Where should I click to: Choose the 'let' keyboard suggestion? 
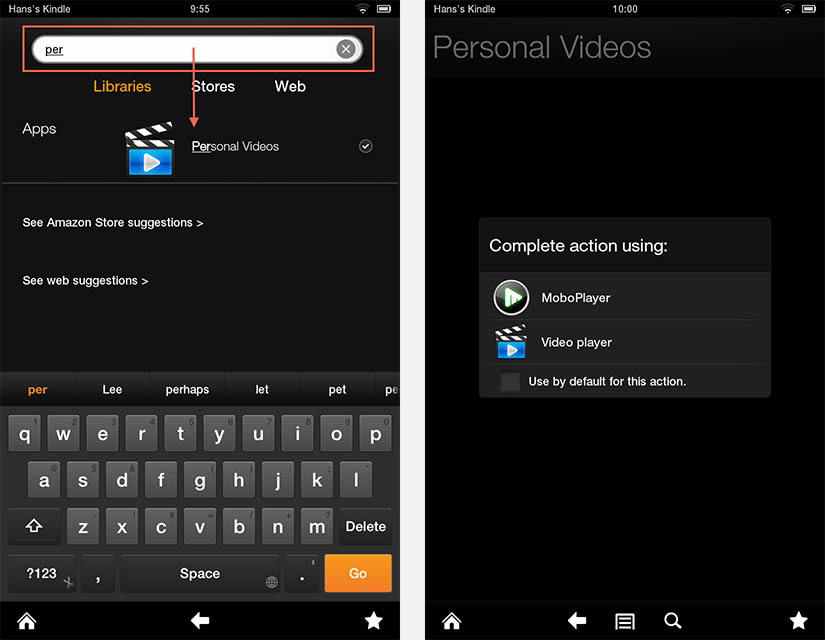262,389
